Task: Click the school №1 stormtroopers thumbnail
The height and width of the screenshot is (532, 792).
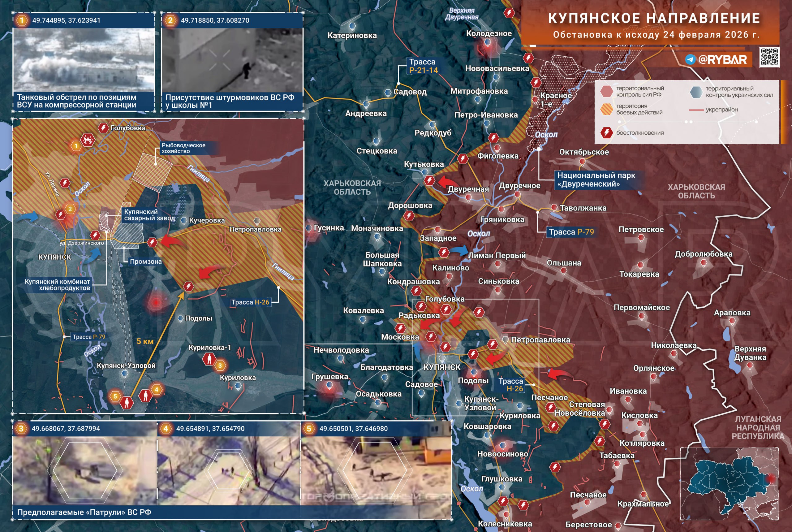Action: (232, 60)
